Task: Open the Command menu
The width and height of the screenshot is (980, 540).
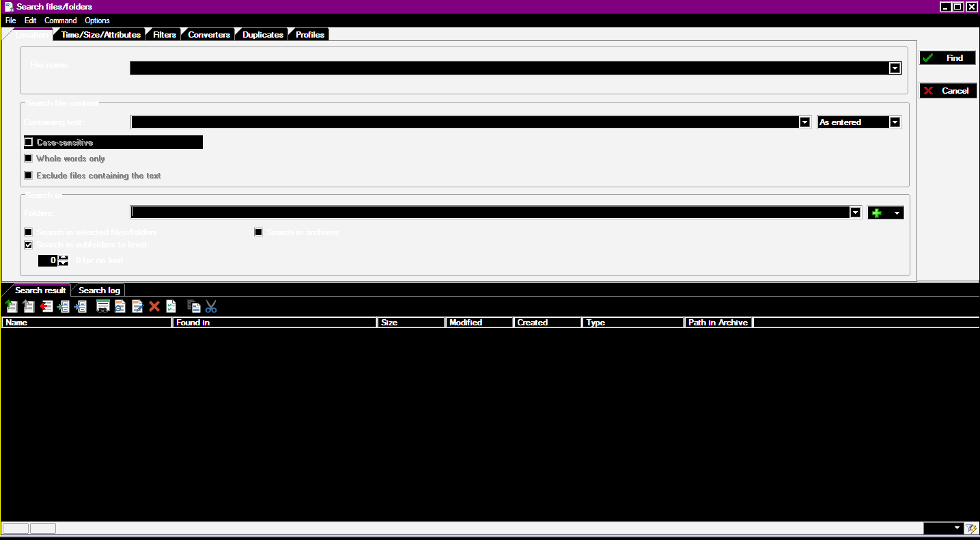Action: click(x=61, y=21)
